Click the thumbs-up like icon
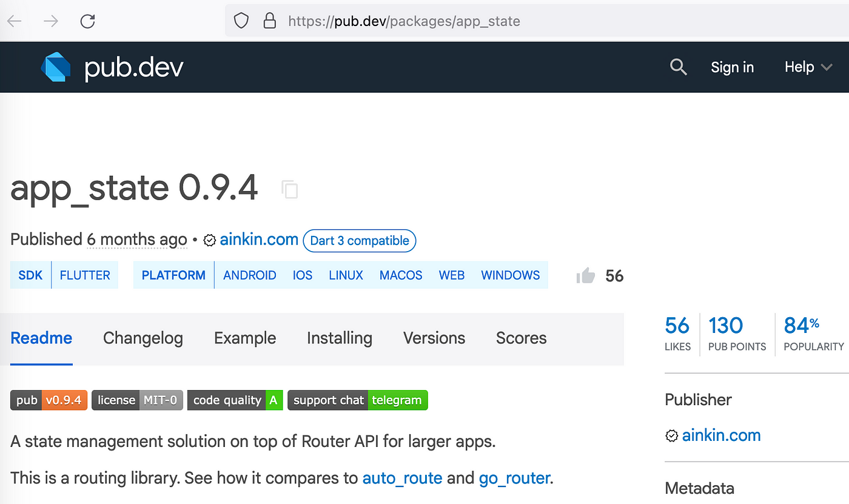849x504 pixels. [586, 276]
